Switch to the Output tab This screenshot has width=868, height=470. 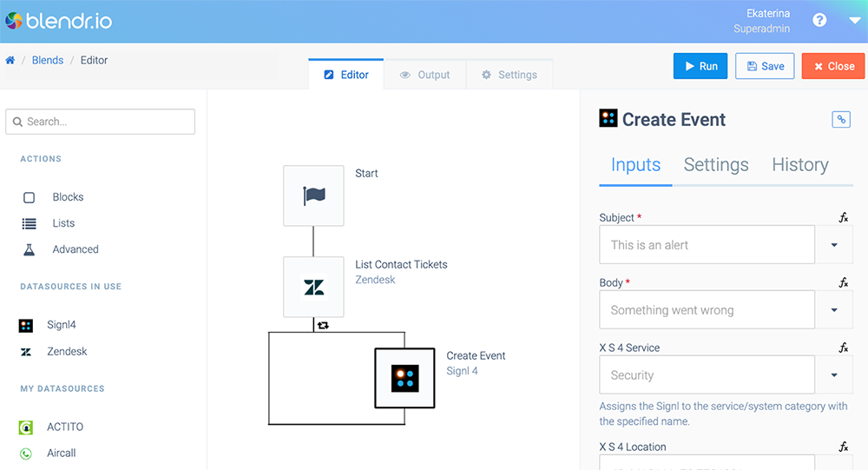[x=425, y=75]
